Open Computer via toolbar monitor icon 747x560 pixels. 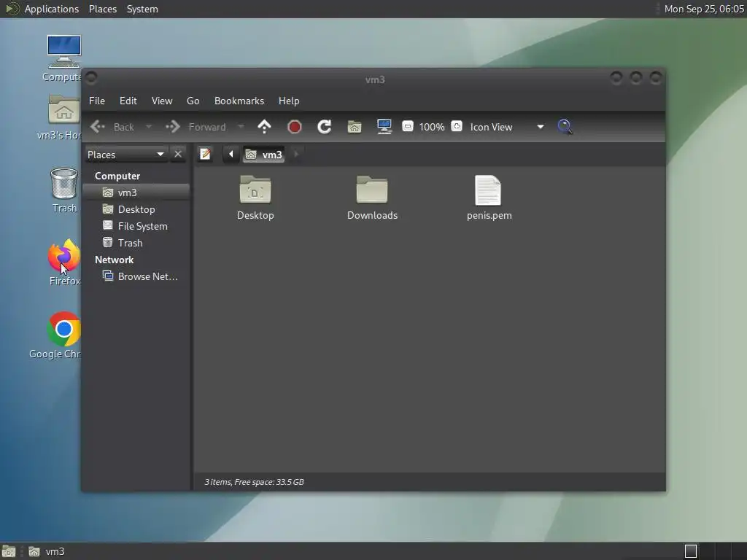click(384, 127)
